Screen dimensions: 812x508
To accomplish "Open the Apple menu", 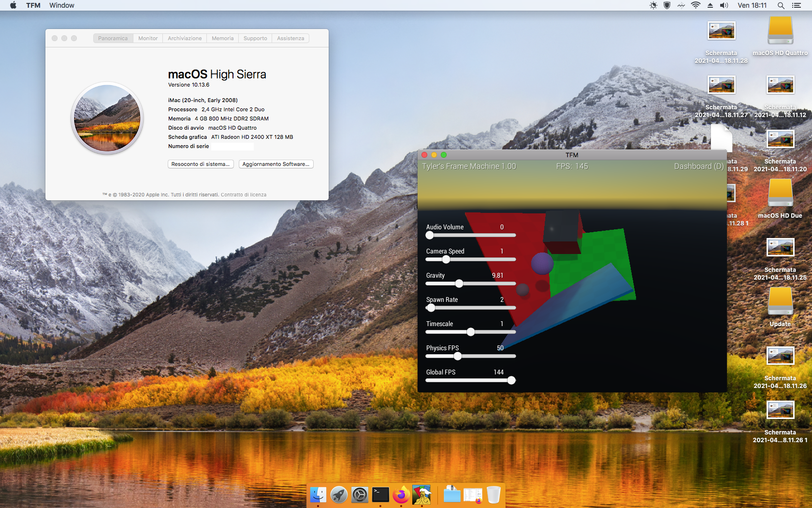I will pyautogui.click(x=13, y=5).
